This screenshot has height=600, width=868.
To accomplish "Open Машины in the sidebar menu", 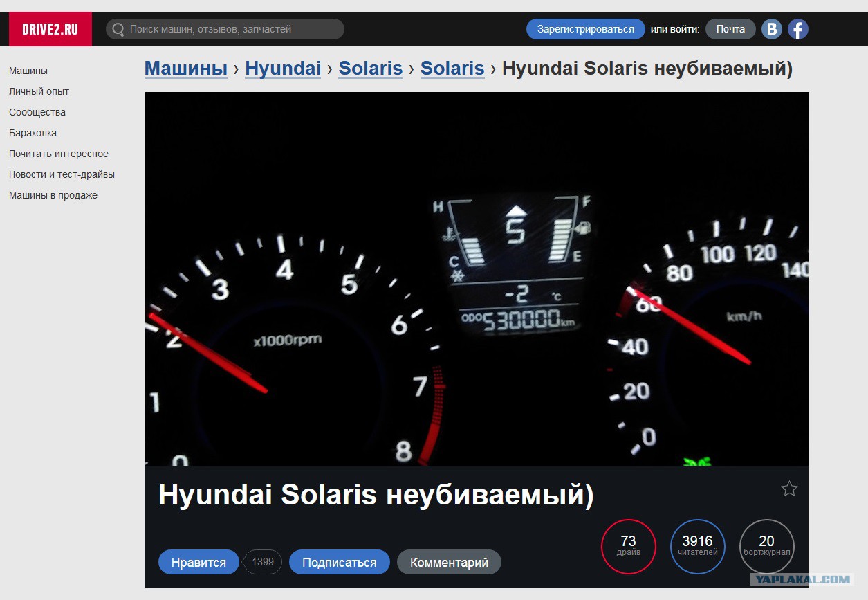I will point(28,71).
